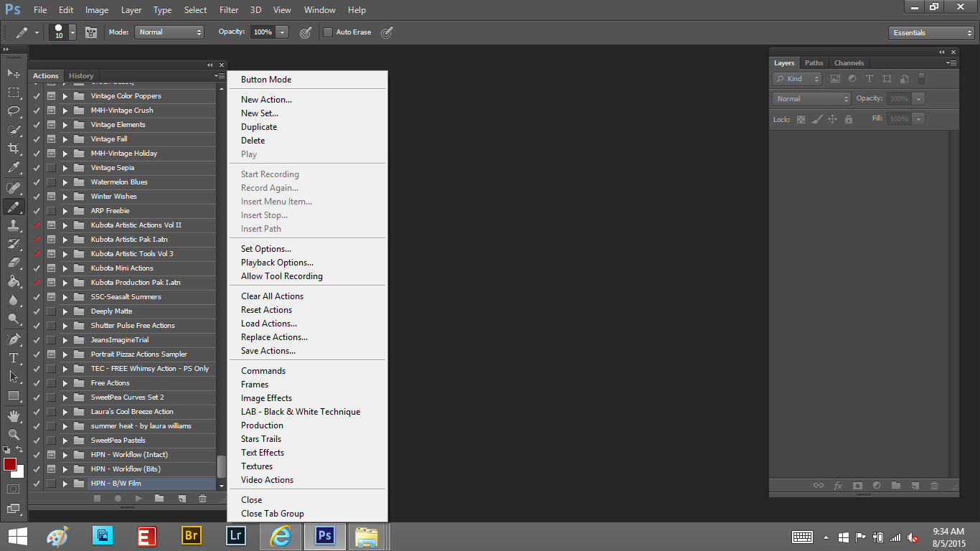This screenshot has width=980, height=551.
Task: Toggle checkmark for Kubota Mini Actions set
Action: 37,268
